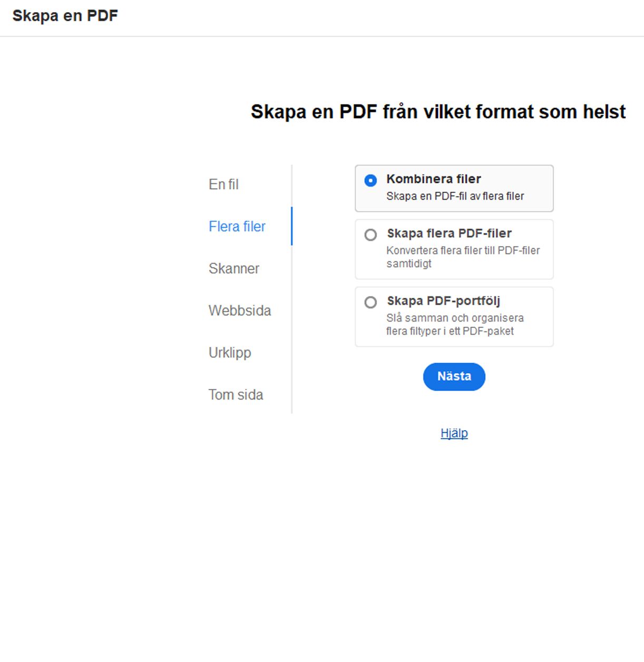Click the heading Skapa en PDF från vilket format
Viewport: 644px width, 662px height.
(x=437, y=112)
